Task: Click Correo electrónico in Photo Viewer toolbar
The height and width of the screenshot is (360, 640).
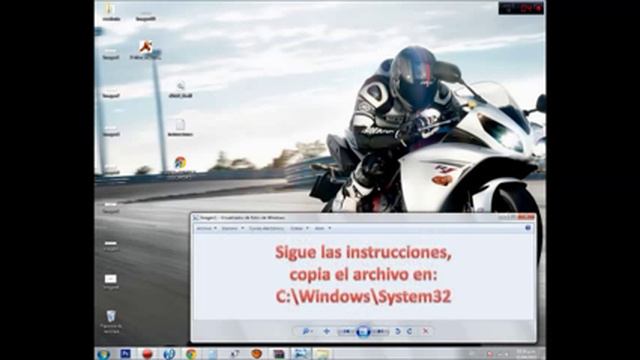Action: (x=267, y=229)
